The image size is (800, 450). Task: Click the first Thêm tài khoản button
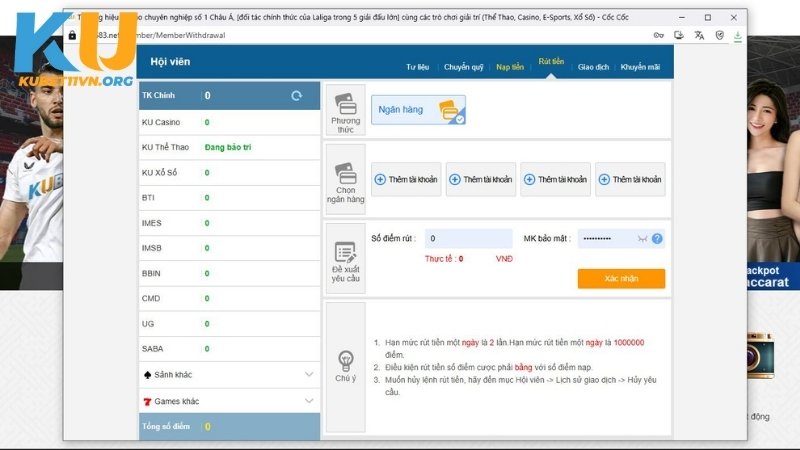pos(407,179)
